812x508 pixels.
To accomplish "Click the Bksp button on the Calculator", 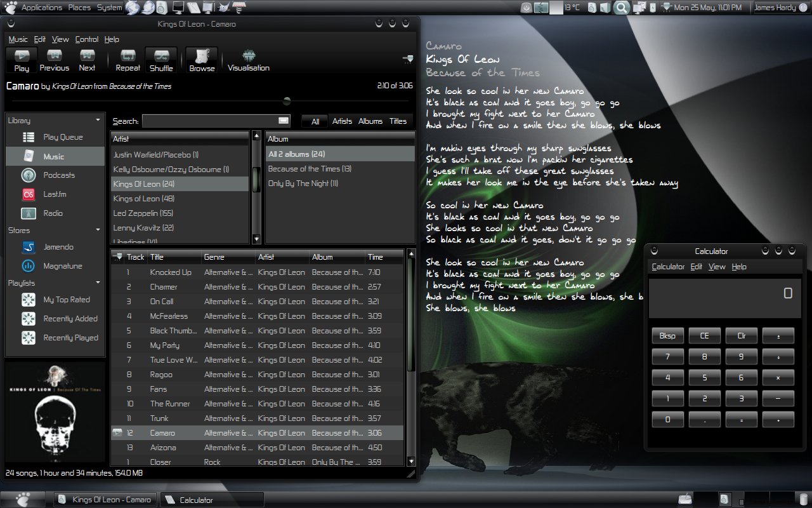I will pyautogui.click(x=667, y=336).
